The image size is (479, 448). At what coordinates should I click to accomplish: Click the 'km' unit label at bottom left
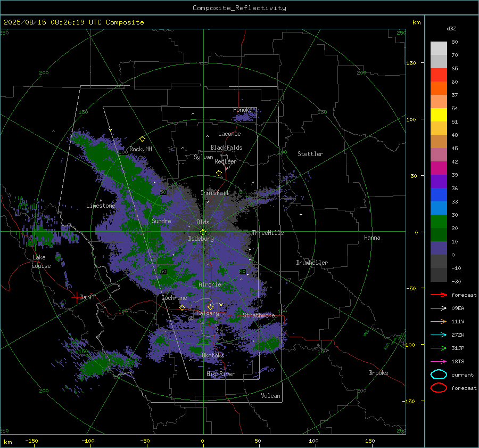[x=7, y=442]
